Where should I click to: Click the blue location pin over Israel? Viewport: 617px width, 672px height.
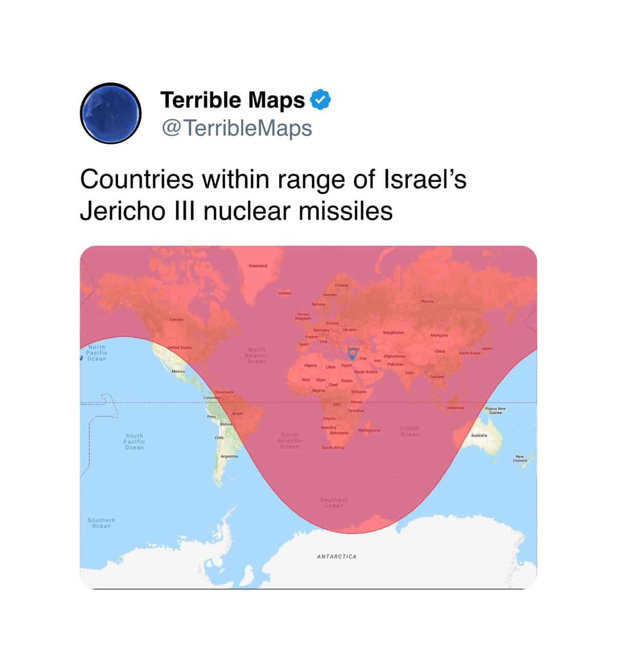click(x=352, y=353)
